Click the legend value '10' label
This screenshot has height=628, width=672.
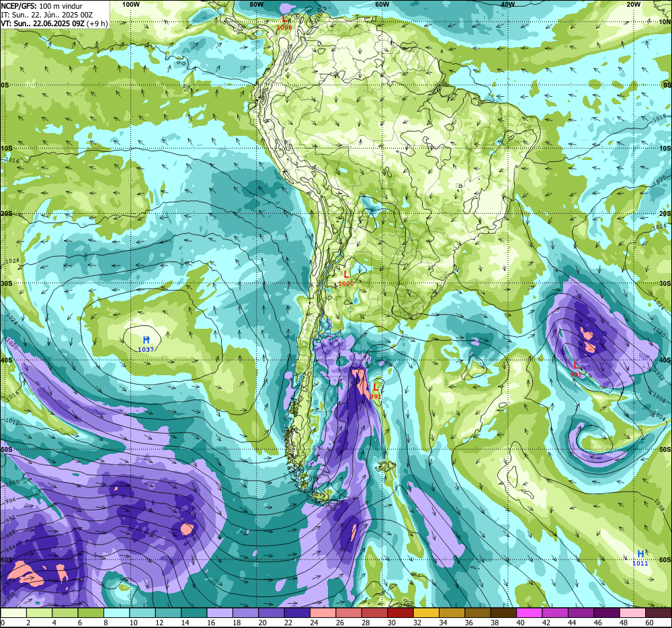134,623
